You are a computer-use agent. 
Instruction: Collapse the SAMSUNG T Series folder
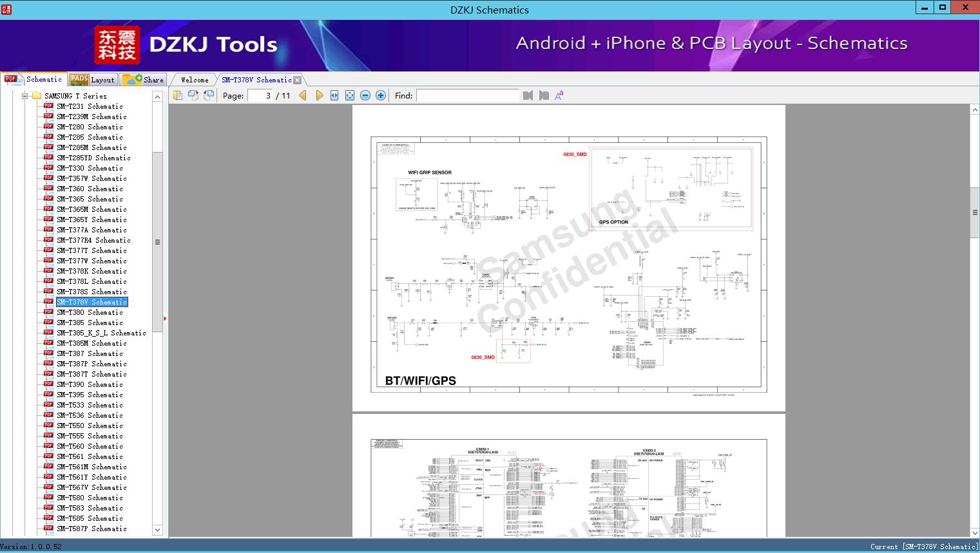click(x=25, y=96)
